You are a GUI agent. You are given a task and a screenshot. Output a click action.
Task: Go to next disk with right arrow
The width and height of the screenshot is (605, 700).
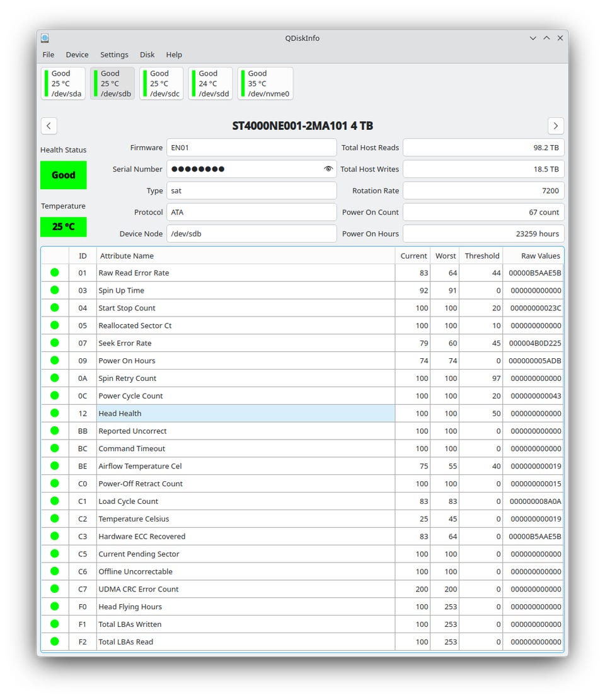point(556,126)
